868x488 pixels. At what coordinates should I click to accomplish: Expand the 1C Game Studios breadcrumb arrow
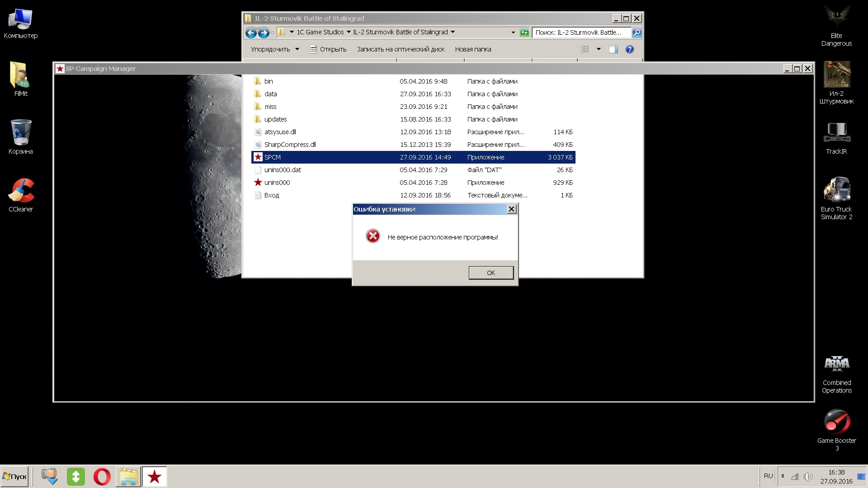[348, 32]
